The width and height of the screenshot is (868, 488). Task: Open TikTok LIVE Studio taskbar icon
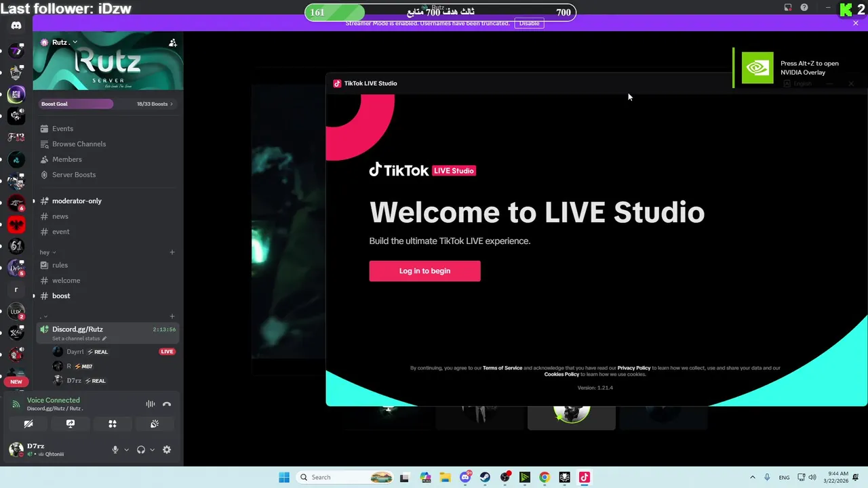pyautogui.click(x=584, y=477)
